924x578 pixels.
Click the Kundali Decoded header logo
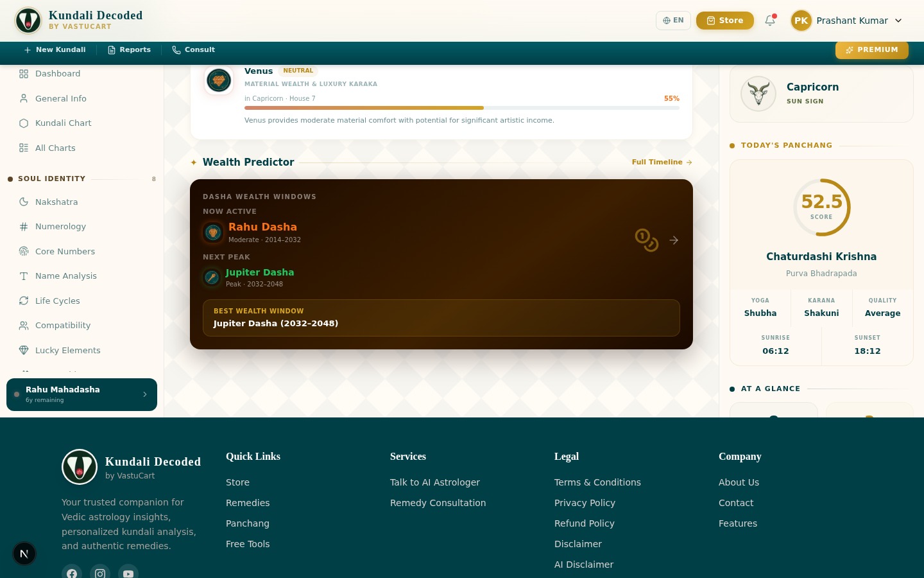[x=28, y=21]
